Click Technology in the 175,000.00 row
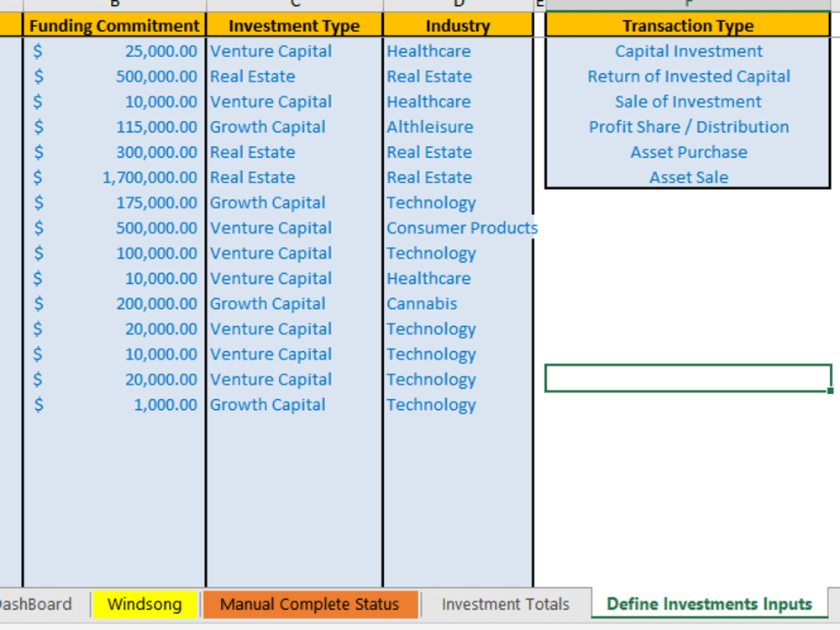The height and width of the screenshot is (630, 840). 458,202
